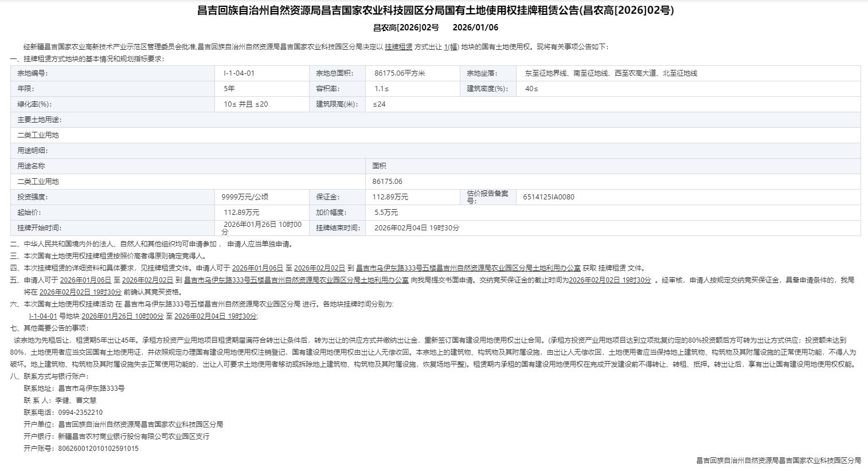Click the 建筑限高 value ≤24
The width and height of the screenshot is (868, 471).
(379, 104)
